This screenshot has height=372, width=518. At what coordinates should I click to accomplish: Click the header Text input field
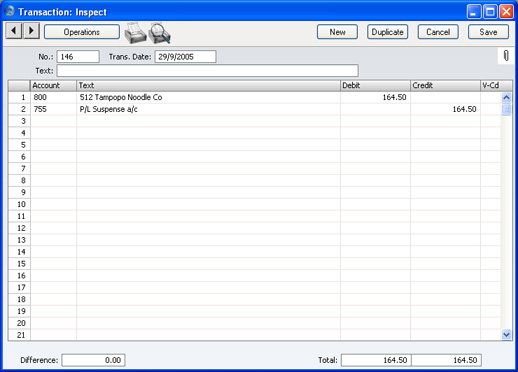[x=207, y=71]
